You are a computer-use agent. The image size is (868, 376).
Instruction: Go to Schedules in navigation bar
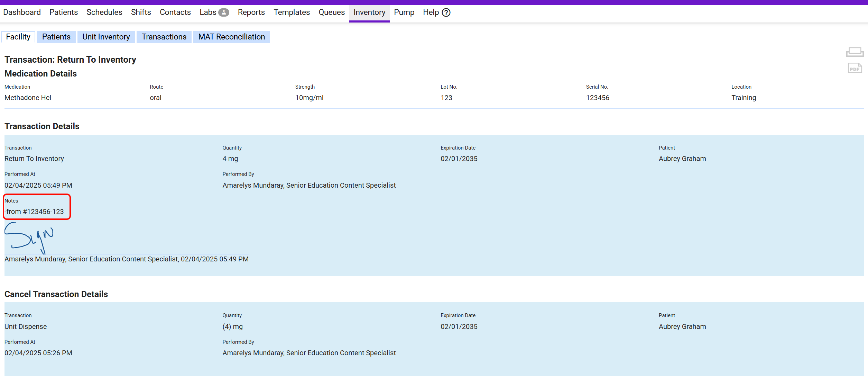click(x=104, y=12)
